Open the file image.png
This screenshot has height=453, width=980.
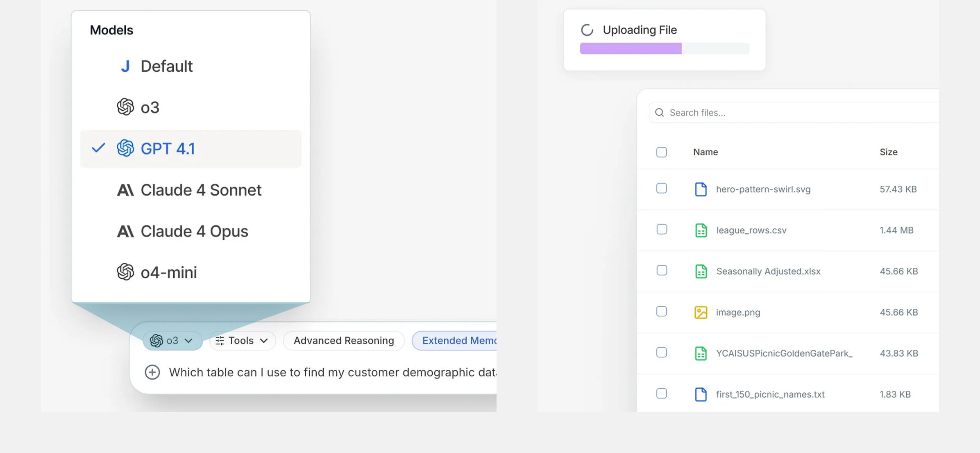point(738,312)
